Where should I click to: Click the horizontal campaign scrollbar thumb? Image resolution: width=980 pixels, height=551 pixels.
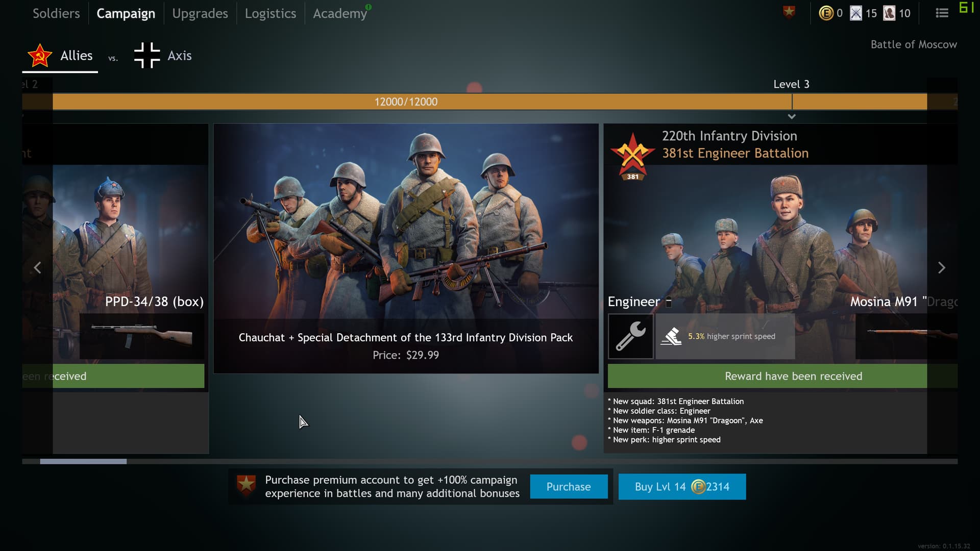point(83,461)
